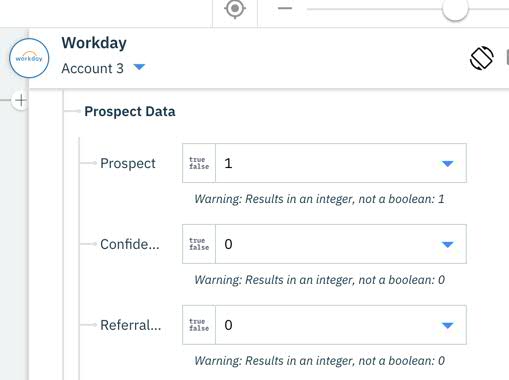Open the Account 3 dropdown arrow
The image size is (509, 380).
pos(139,67)
